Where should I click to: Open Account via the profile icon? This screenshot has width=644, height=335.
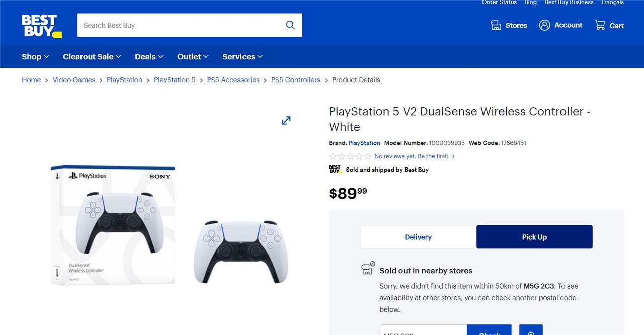tap(544, 25)
